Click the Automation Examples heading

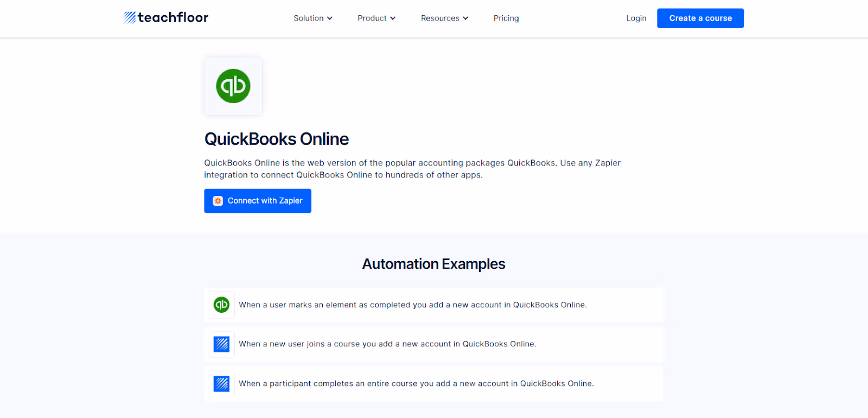(434, 264)
